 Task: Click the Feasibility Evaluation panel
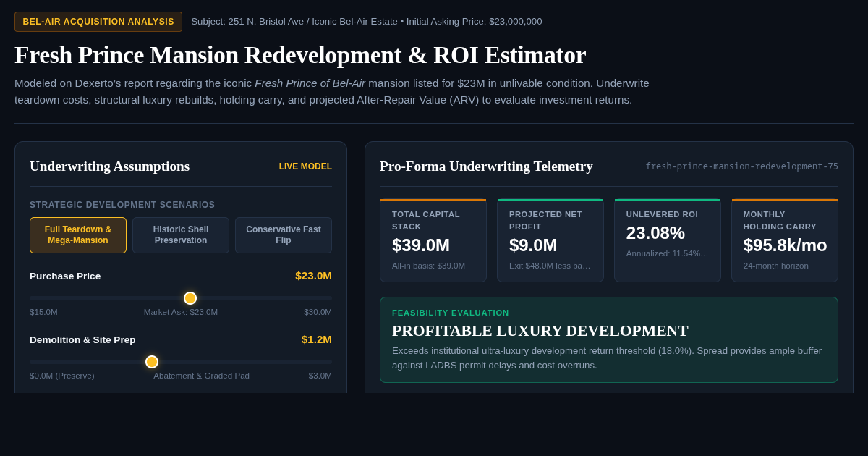click(609, 339)
